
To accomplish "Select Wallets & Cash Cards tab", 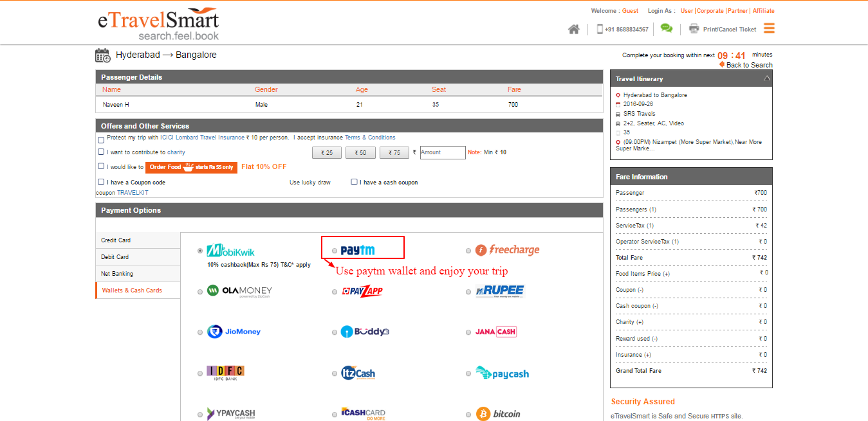I will (138, 291).
